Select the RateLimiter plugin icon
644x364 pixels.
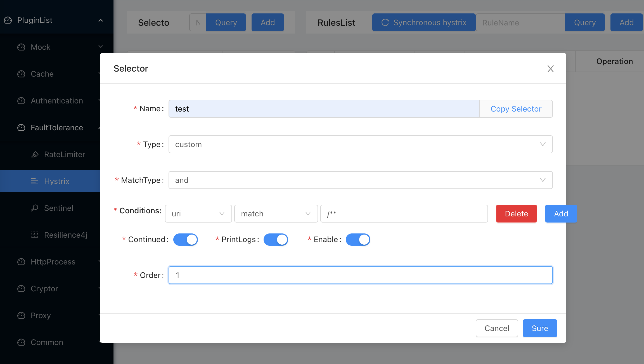pyautogui.click(x=35, y=154)
